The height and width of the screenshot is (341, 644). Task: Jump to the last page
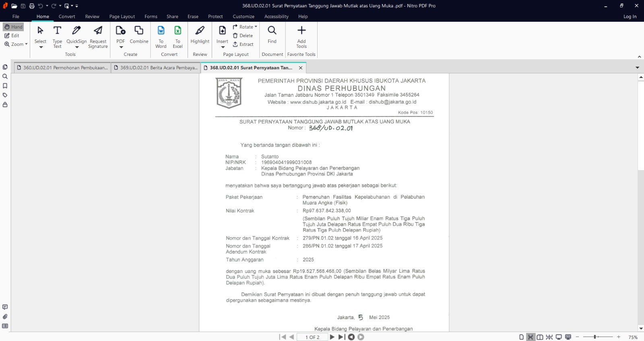click(x=341, y=337)
